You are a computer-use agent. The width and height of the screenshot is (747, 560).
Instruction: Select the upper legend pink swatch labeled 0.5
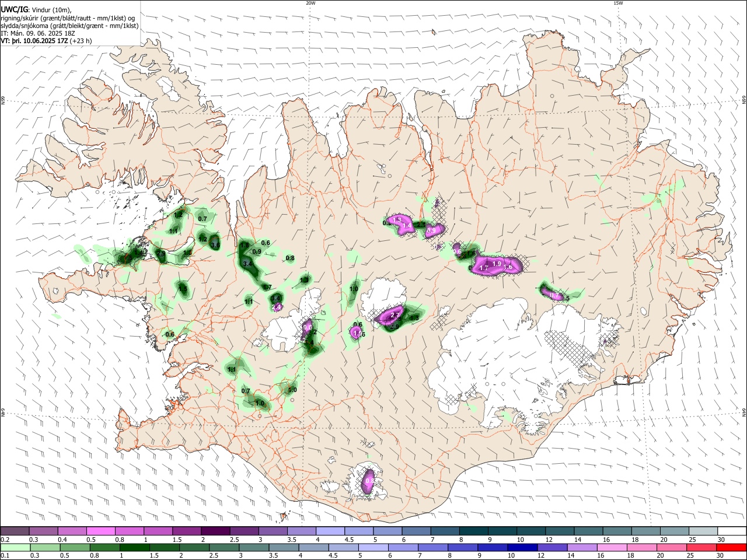click(x=102, y=531)
